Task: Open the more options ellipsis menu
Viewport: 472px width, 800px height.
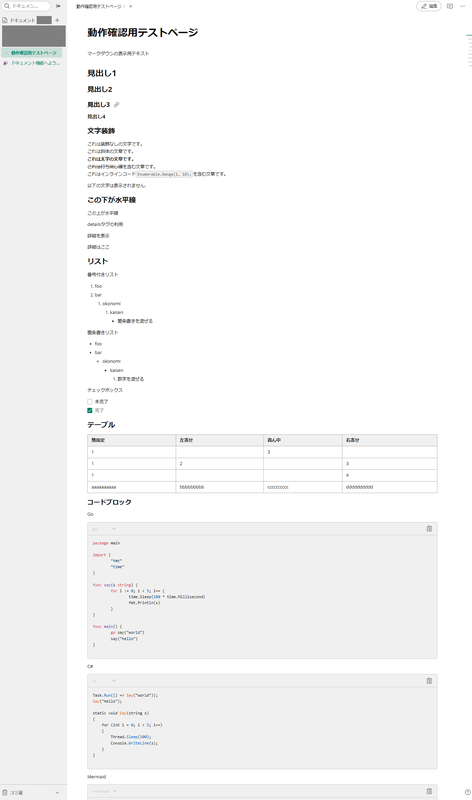Action: (x=462, y=6)
